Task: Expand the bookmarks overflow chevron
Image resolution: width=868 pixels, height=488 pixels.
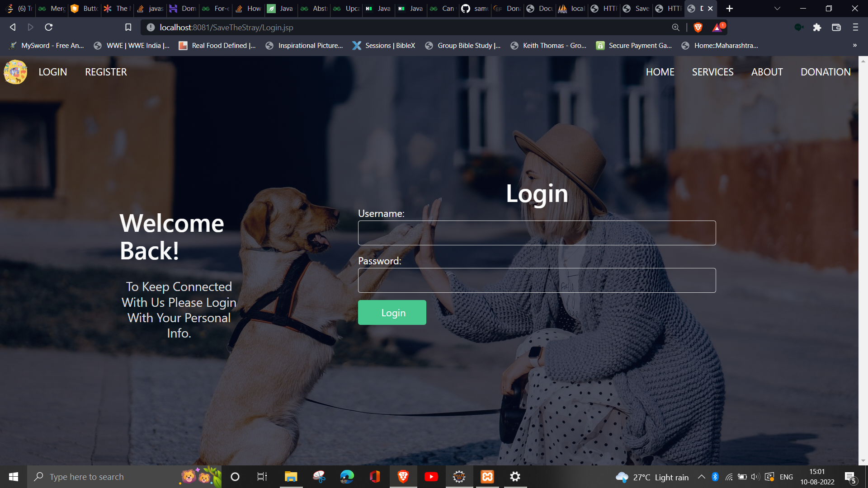Action: [854, 45]
